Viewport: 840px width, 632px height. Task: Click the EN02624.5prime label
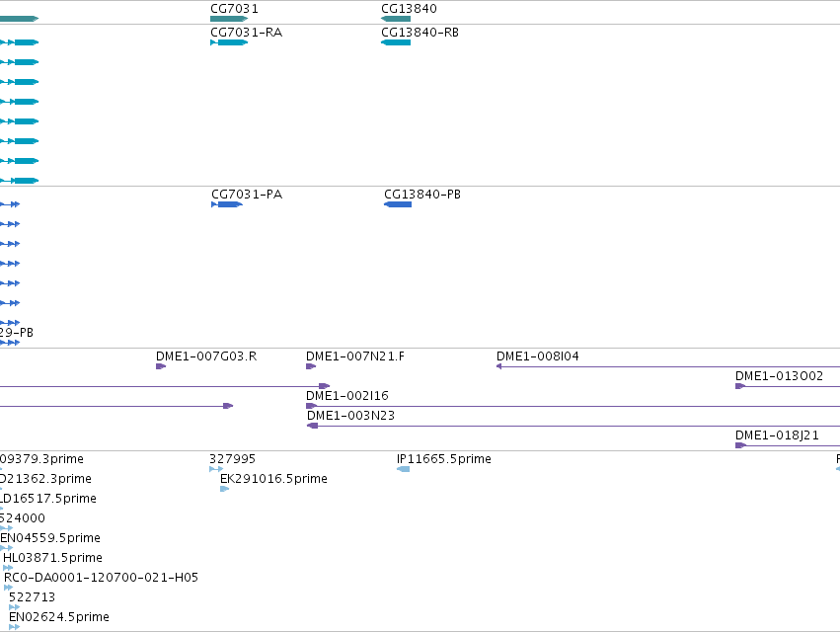(x=59, y=617)
